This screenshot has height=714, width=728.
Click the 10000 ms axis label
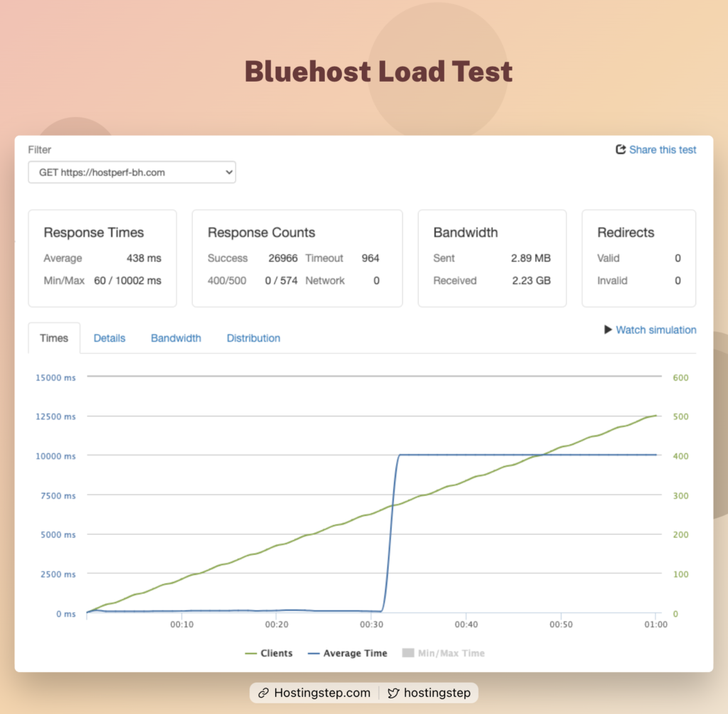pos(55,456)
